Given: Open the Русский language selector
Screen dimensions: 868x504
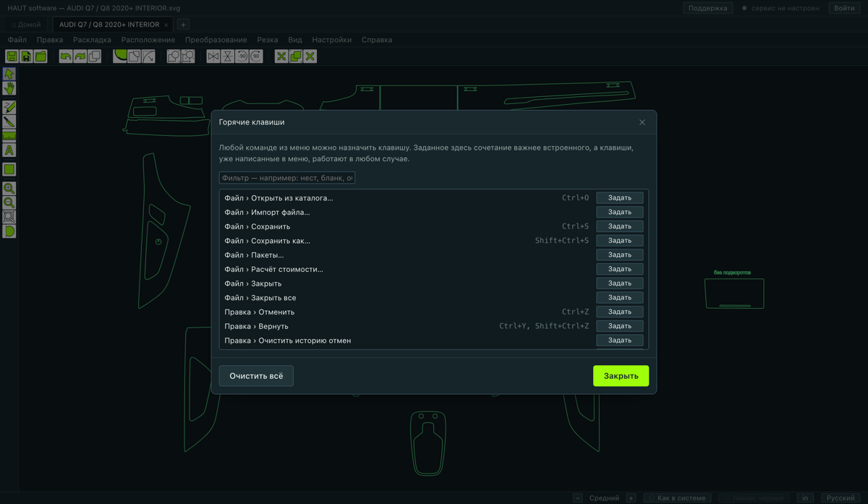Looking at the screenshot, I should click(x=841, y=497).
